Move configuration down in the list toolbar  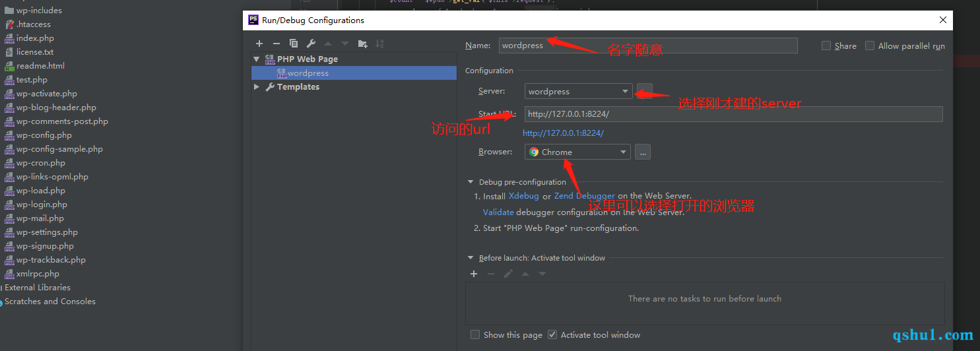(x=345, y=44)
